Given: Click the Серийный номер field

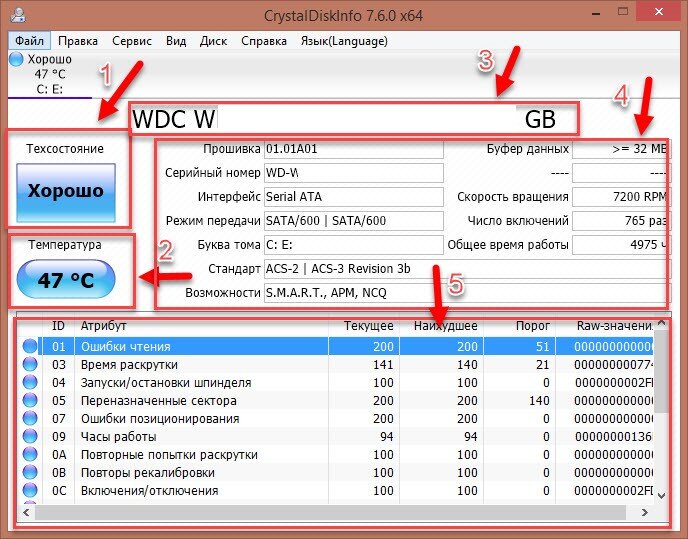Looking at the screenshot, I should (354, 173).
